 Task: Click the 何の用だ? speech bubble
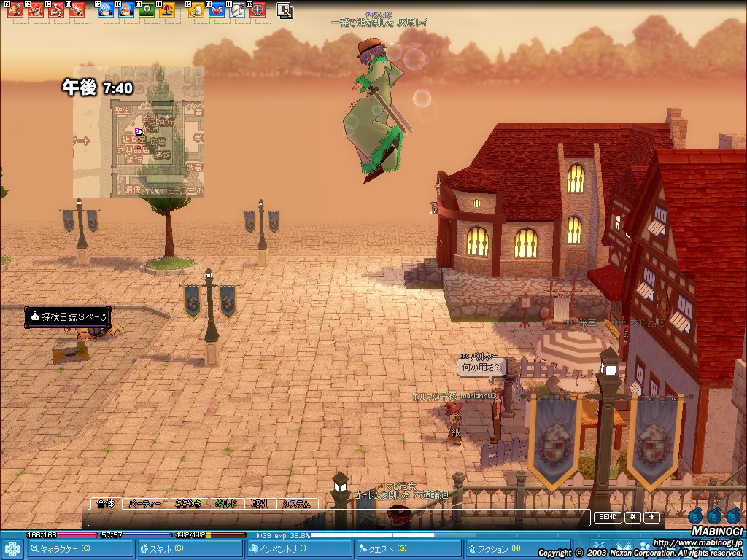(x=481, y=367)
